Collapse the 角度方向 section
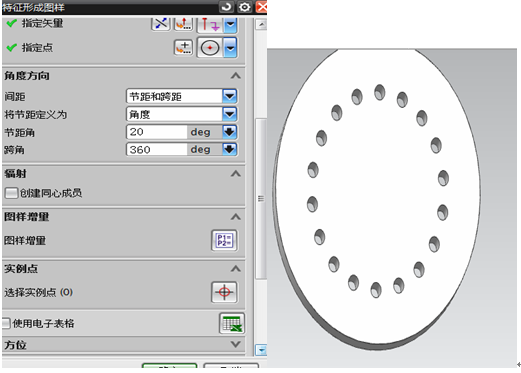The image size is (521, 373). click(236, 76)
